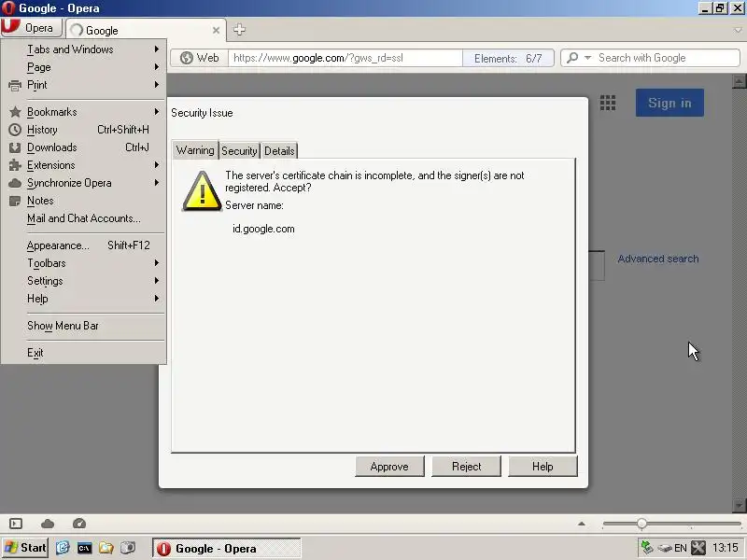Viewport: 747px width, 560px height.
Task: Click the Synchronize Opera cloud icon
Action: click(15, 183)
